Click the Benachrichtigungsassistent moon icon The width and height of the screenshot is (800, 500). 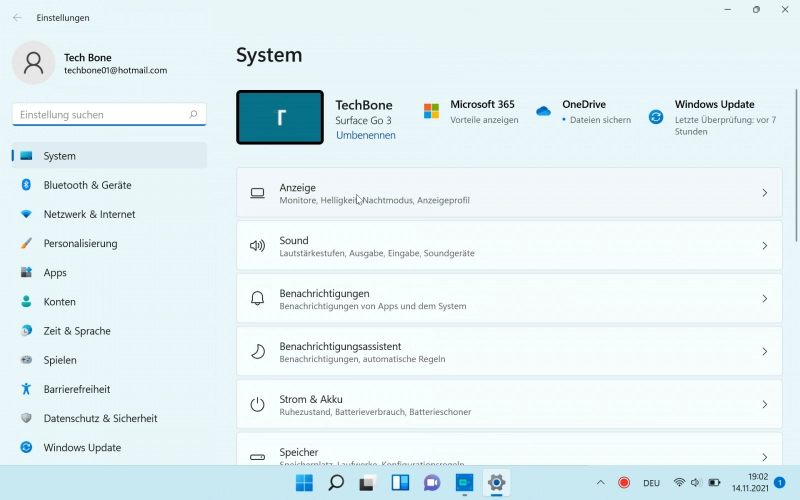point(258,352)
